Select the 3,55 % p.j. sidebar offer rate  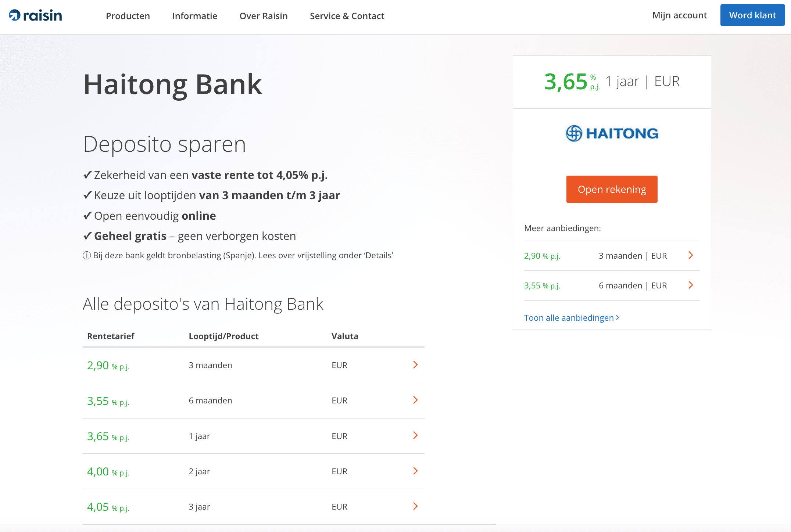(x=542, y=285)
